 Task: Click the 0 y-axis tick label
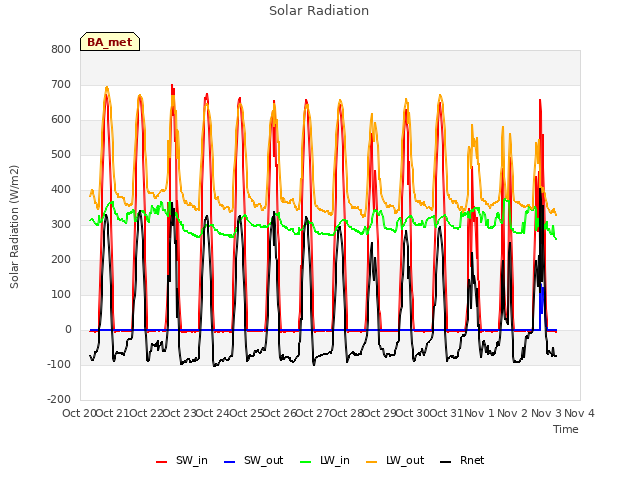(x=68, y=330)
